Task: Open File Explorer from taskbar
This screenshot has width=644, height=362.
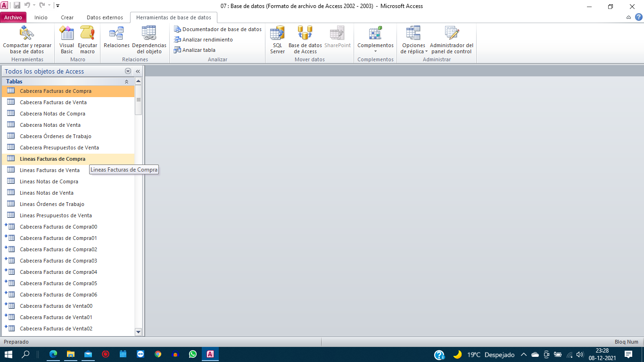Action: coord(70,354)
